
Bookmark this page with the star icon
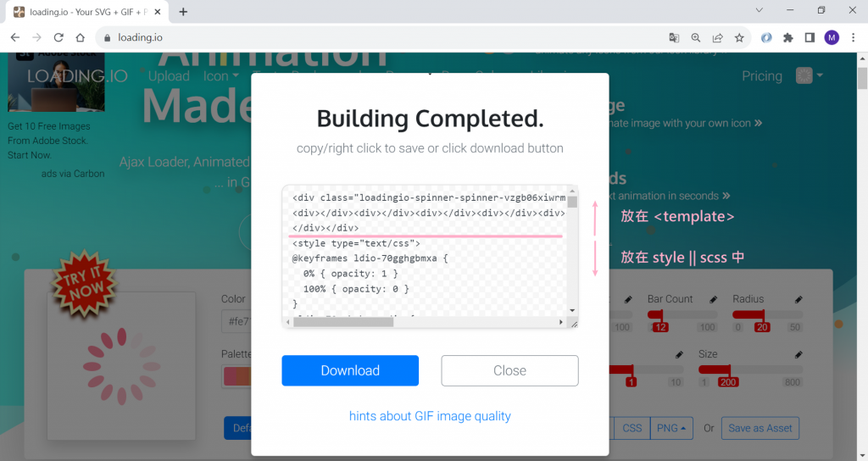tap(739, 37)
